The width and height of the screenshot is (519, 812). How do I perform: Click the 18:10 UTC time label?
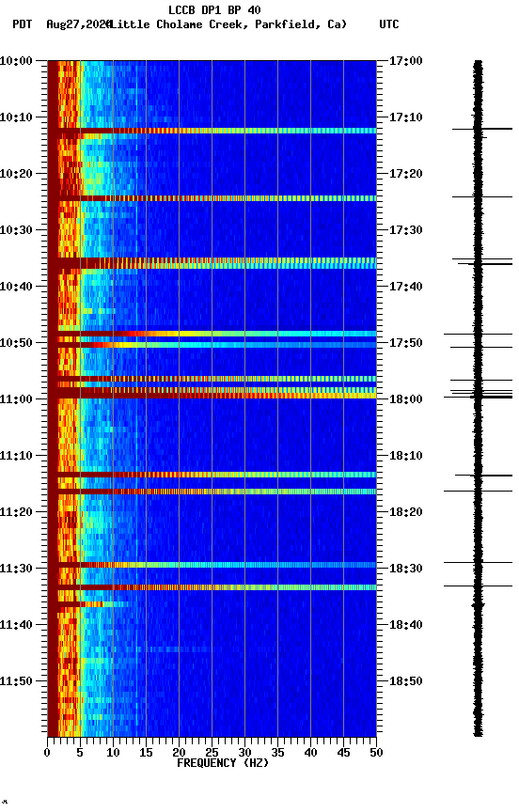click(406, 456)
